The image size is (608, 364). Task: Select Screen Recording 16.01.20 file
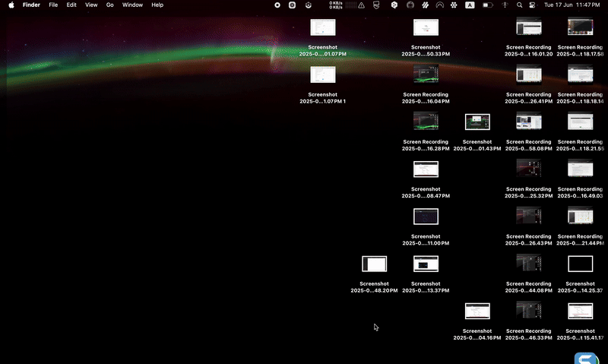(x=529, y=37)
